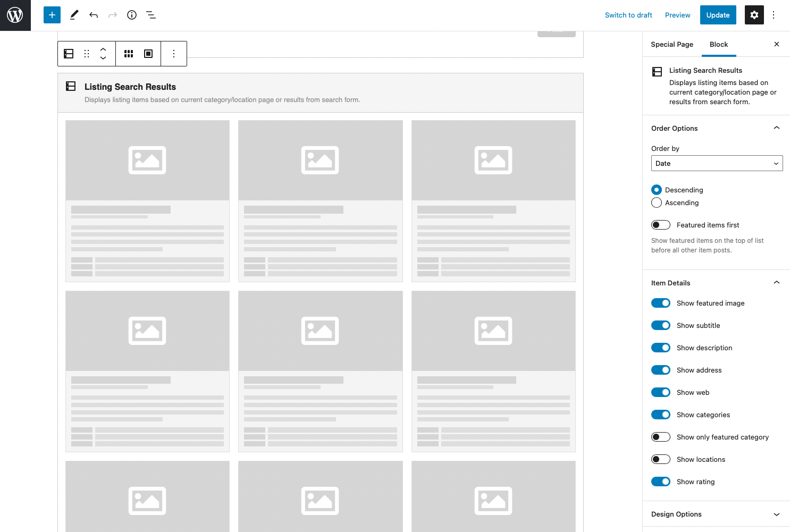Click the 'Show featured items on the top' help text
Image resolution: width=790 pixels, height=532 pixels.
tap(707, 245)
